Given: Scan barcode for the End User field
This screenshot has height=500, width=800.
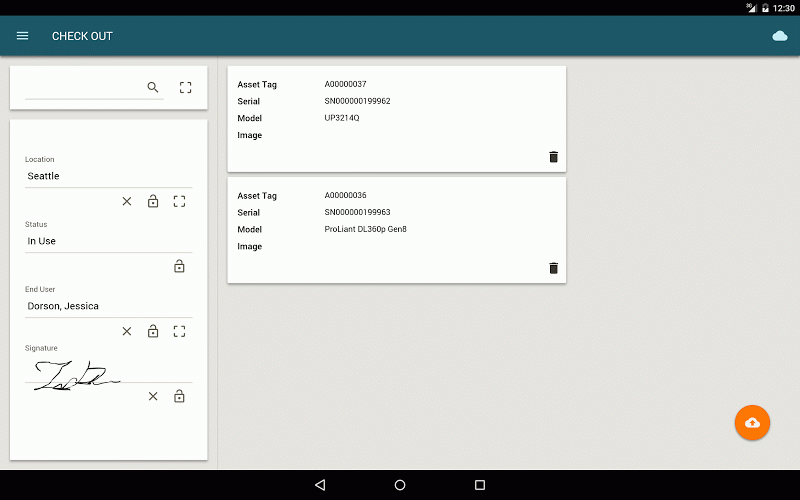Looking at the screenshot, I should click(x=179, y=332).
